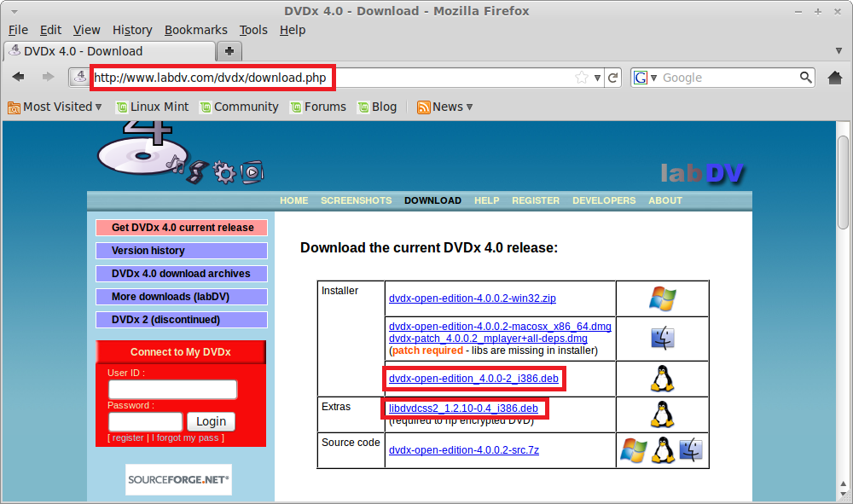Download dvdx-open-edition_4.0.0-2_i386.deb
The width and height of the screenshot is (853, 504).
(x=473, y=379)
